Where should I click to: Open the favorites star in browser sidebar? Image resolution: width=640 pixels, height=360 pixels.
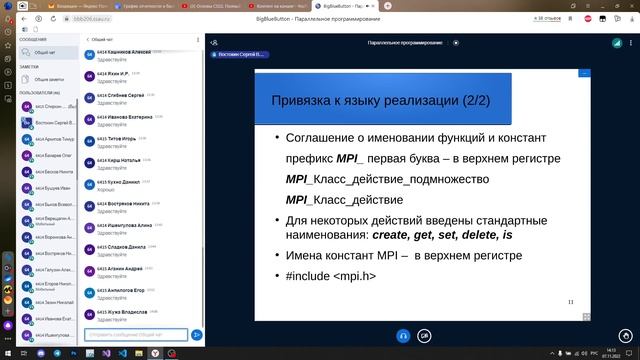coord(8,45)
